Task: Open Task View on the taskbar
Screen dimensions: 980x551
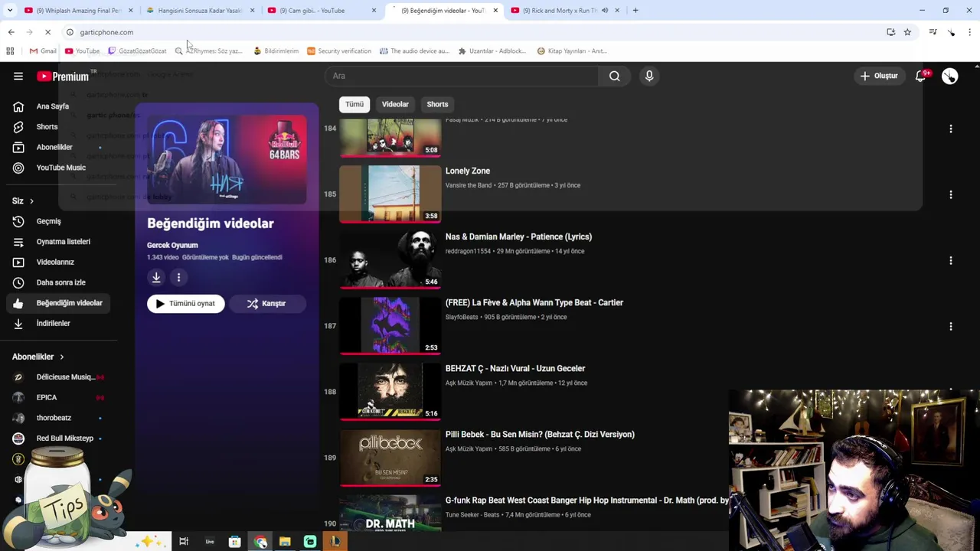Action: (x=184, y=542)
